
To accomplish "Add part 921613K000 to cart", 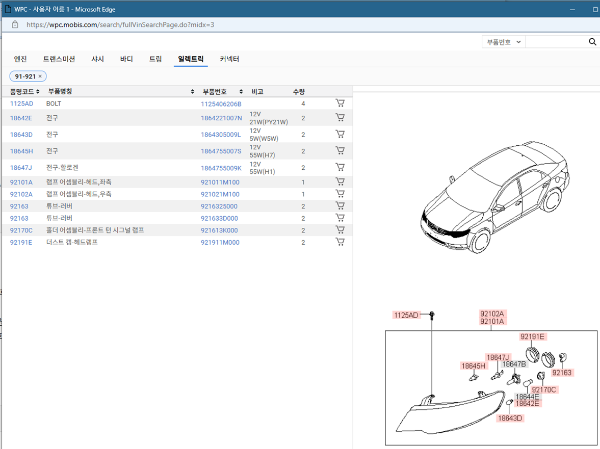I will coord(340,230).
